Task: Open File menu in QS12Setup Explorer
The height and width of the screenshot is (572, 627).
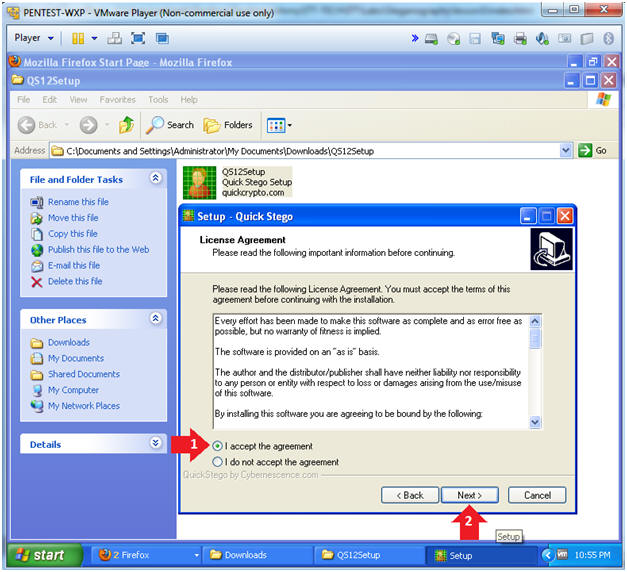Action: click(x=24, y=100)
